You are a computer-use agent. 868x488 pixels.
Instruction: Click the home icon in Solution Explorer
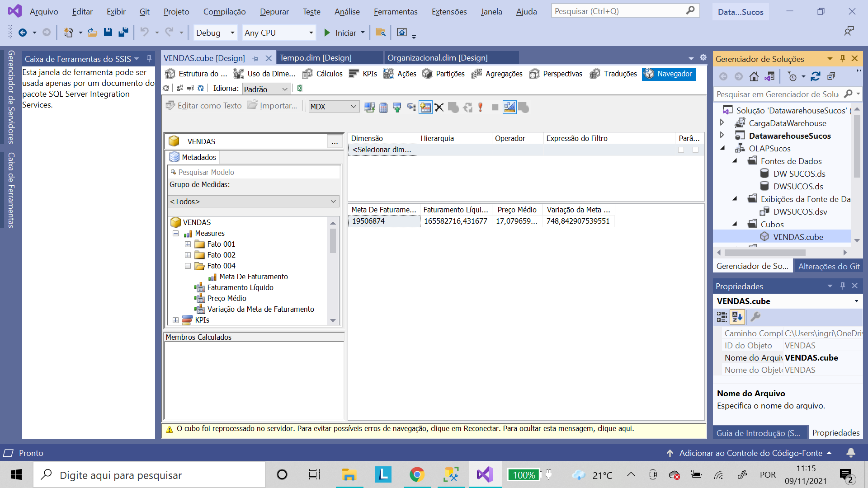[754, 77]
